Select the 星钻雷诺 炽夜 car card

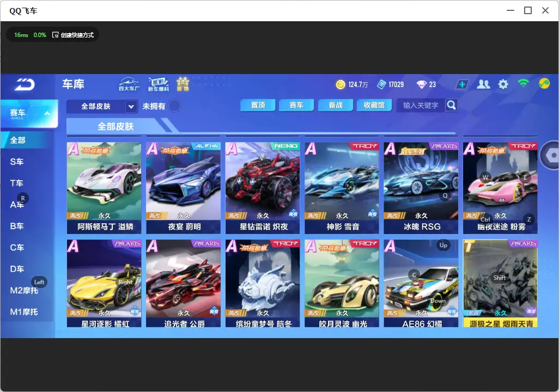(x=263, y=188)
